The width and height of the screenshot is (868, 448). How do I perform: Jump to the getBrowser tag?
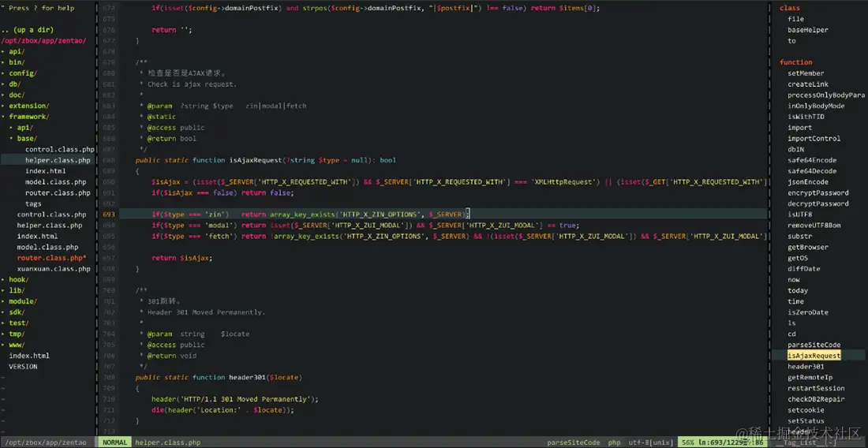808,247
